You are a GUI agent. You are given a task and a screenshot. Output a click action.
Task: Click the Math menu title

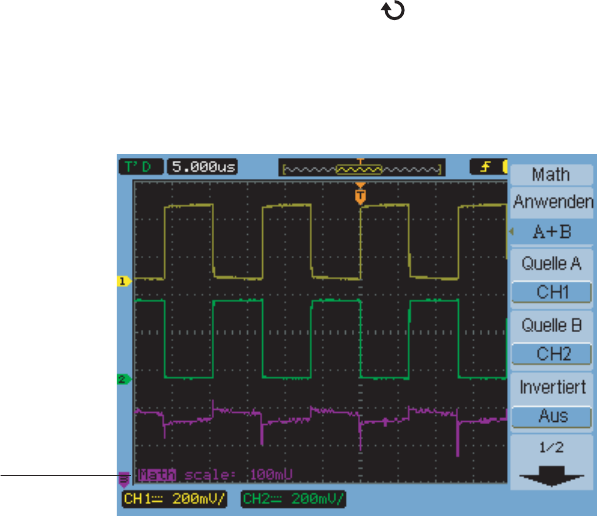click(551, 175)
